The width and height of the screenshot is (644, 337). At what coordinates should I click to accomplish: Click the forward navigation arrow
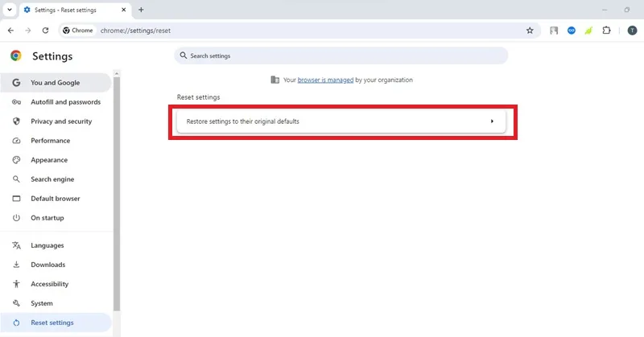pos(28,31)
